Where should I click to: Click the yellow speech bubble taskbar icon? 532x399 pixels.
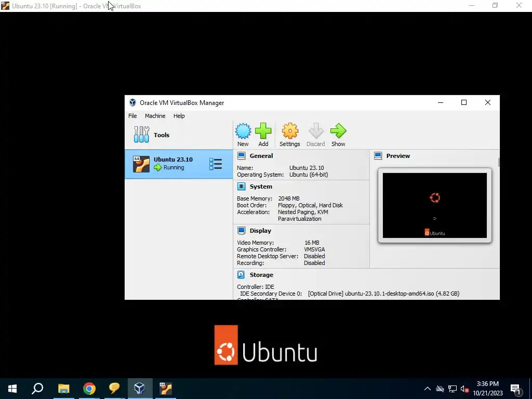tap(114, 389)
